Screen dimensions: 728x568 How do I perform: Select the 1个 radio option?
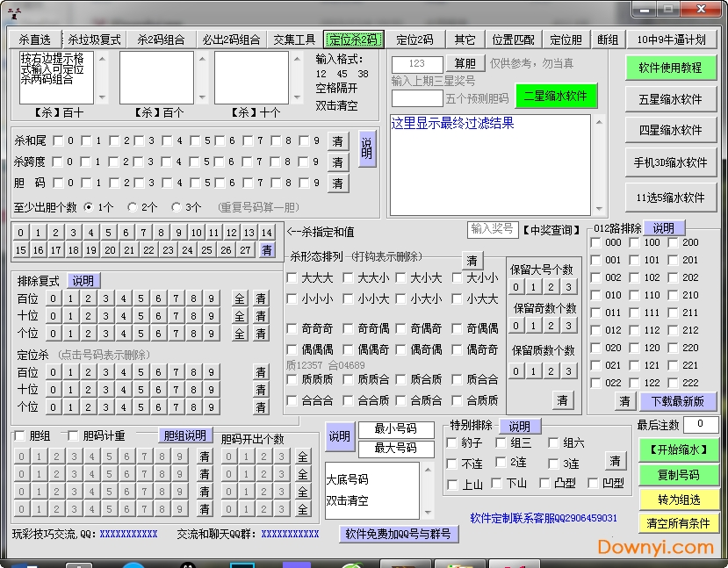point(89,207)
